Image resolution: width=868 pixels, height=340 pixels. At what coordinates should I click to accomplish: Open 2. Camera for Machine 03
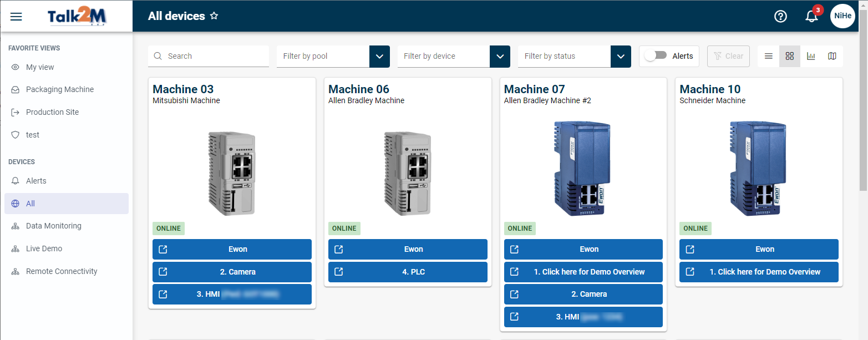click(232, 272)
